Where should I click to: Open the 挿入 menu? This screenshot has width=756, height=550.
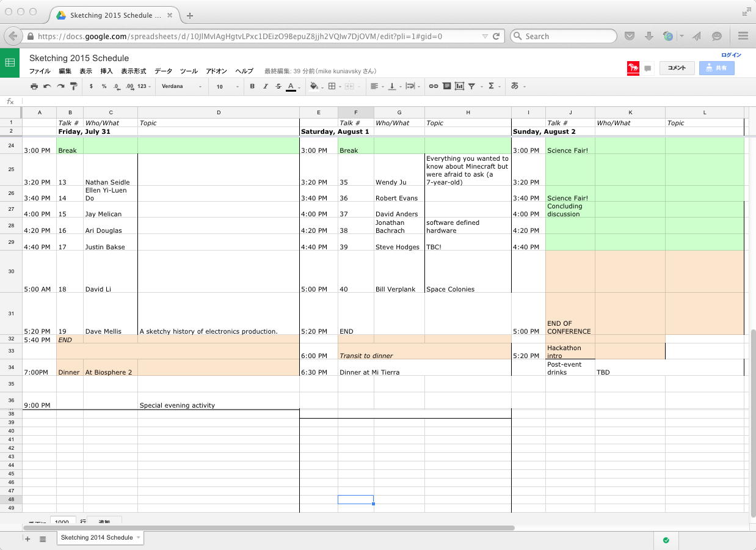[x=106, y=71]
